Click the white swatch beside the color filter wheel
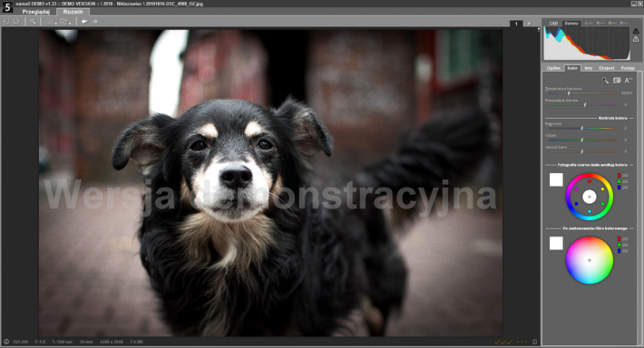The image size is (644, 348). (556, 243)
